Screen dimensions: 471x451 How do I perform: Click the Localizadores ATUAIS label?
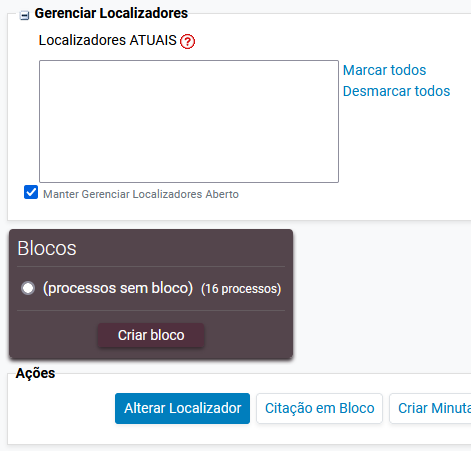[107, 40]
